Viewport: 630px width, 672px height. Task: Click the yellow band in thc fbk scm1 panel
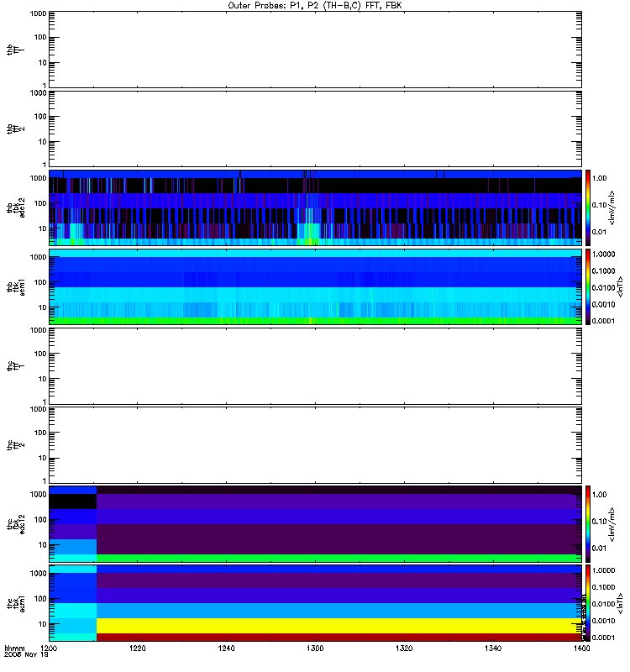coord(339,626)
